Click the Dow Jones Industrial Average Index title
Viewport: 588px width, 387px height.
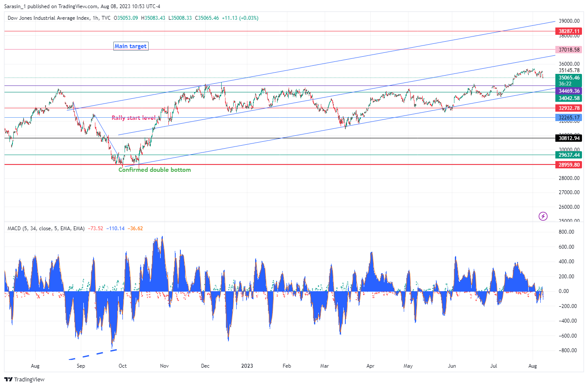pyautogui.click(x=49, y=18)
